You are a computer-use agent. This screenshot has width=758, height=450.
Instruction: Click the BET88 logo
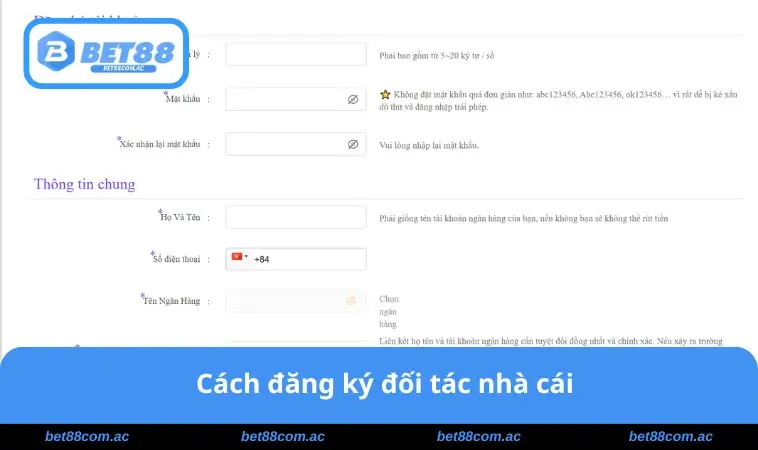coord(106,54)
